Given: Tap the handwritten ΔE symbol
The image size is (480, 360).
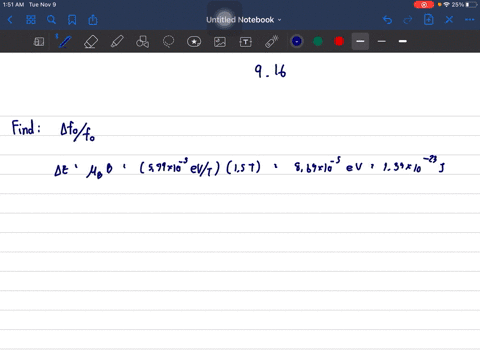Looking at the screenshot, I should [61, 170].
